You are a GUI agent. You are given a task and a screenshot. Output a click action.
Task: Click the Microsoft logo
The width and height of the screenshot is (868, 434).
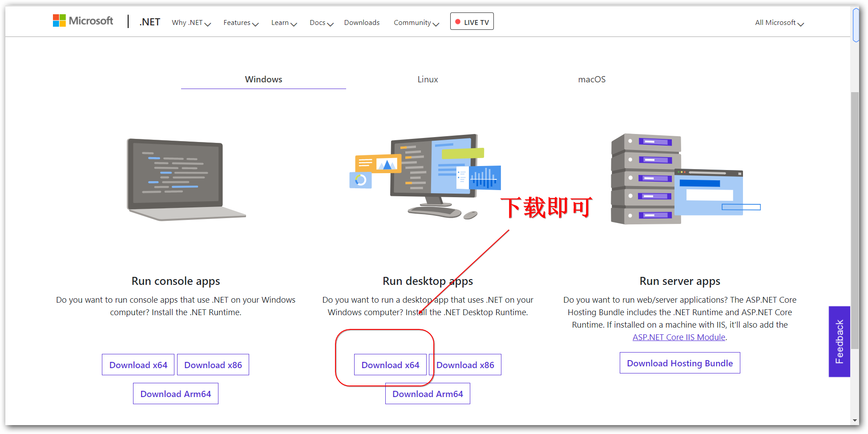pos(83,21)
